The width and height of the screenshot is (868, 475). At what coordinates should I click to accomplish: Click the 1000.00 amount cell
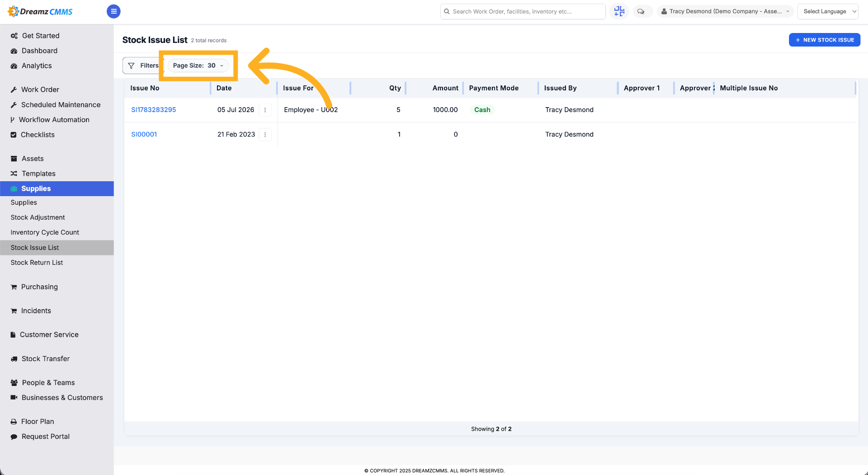pyautogui.click(x=445, y=110)
